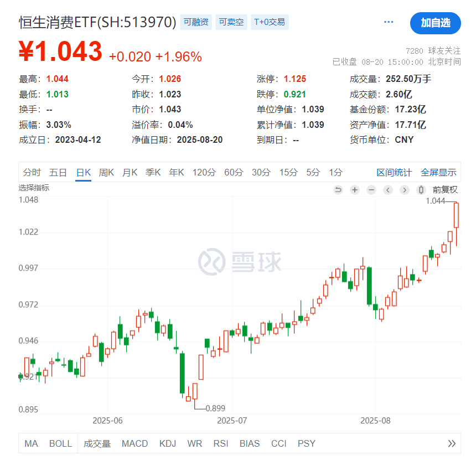Select the 60分 chart tab
This screenshot has height=460, width=476.
click(x=234, y=173)
